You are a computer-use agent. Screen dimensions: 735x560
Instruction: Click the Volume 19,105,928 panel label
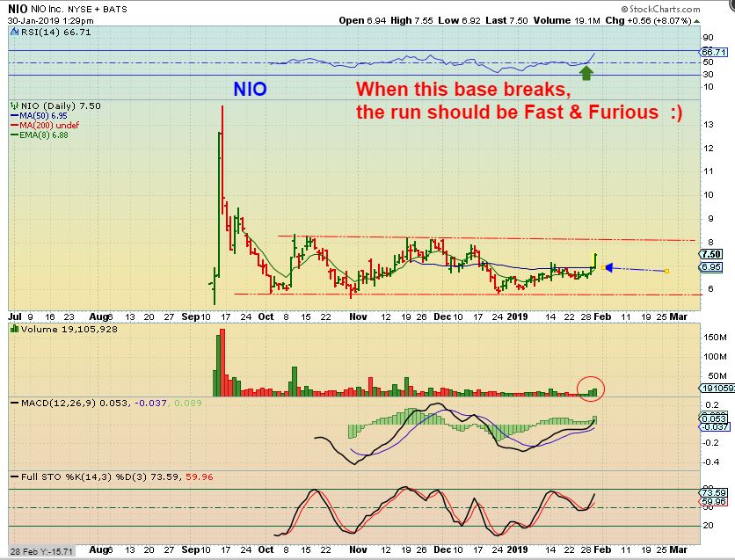point(69,330)
